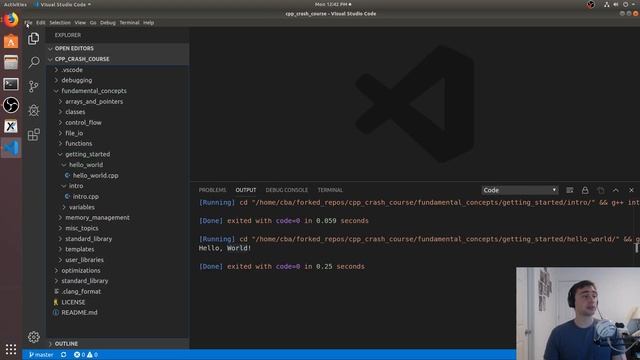Open the Terminal menu
The height and width of the screenshot is (360, 640).
tap(129, 23)
